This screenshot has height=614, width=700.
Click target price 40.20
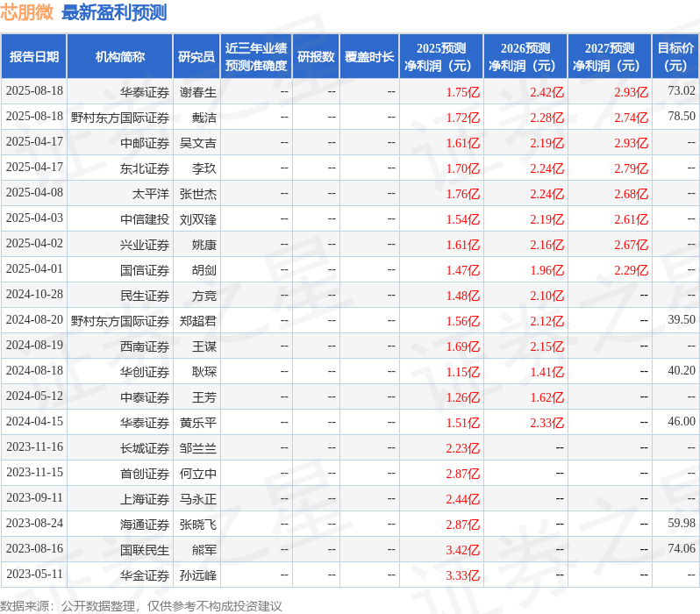[682, 371]
